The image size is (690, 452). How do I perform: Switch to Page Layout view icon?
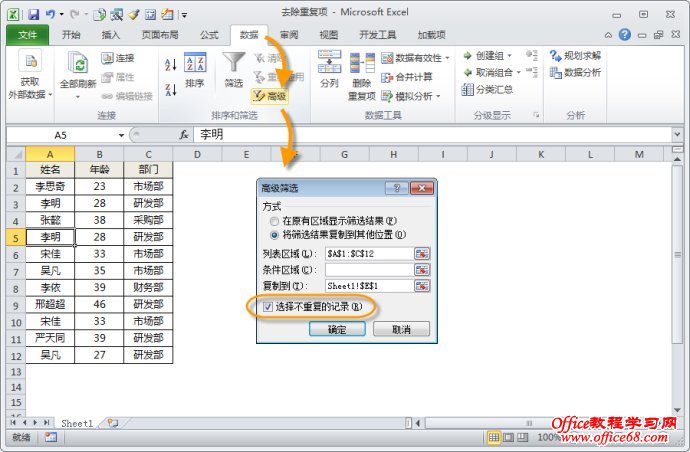[508, 437]
